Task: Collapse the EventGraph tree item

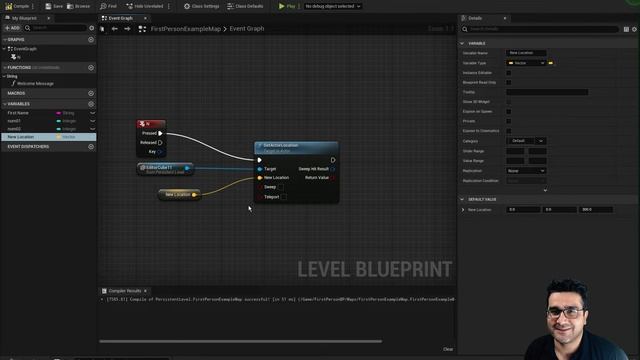Action: pos(4,49)
